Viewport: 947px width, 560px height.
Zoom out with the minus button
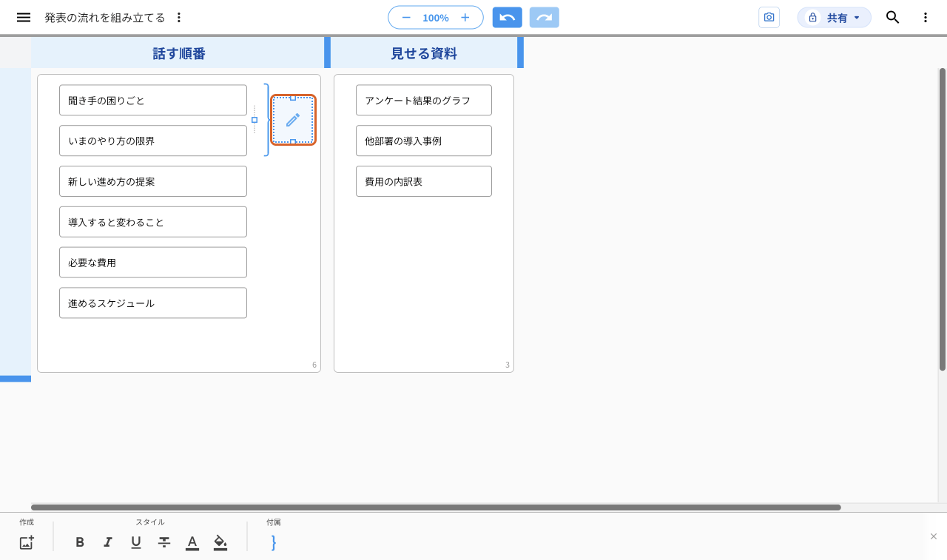[x=406, y=18]
